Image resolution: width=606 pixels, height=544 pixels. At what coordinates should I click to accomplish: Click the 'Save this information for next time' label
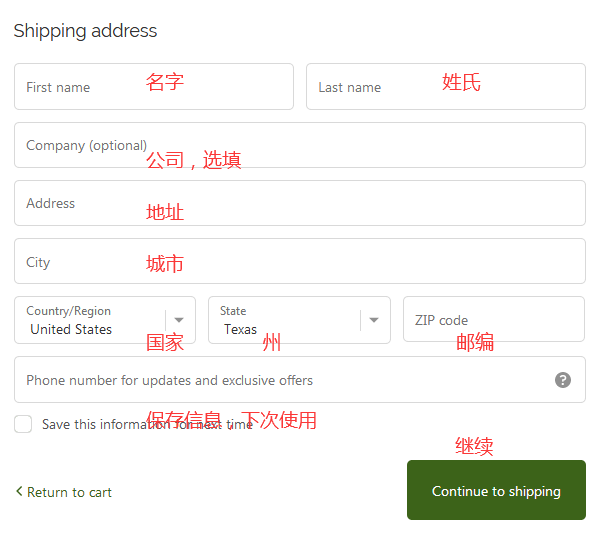147,425
